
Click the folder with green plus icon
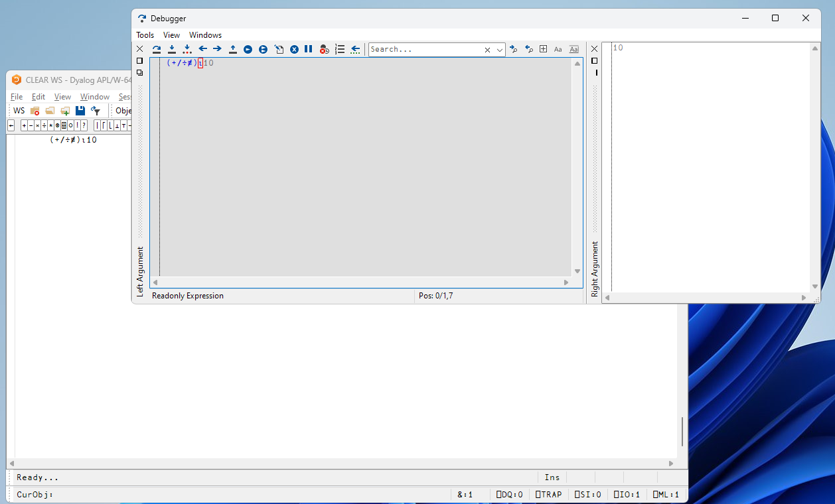coord(65,111)
